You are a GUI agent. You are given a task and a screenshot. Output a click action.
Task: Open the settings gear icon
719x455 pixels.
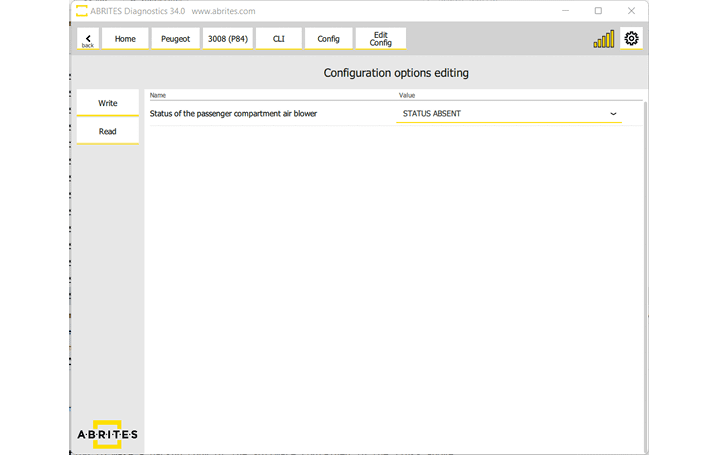tap(631, 39)
